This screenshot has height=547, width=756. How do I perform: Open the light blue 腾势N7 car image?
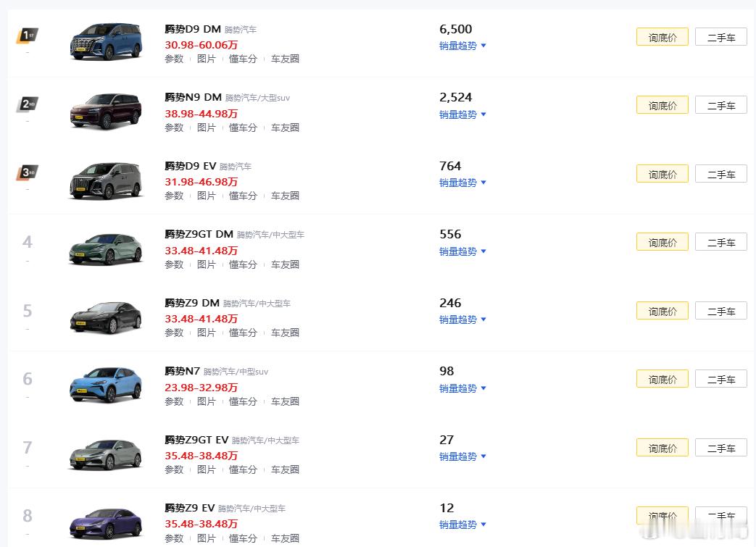(106, 384)
